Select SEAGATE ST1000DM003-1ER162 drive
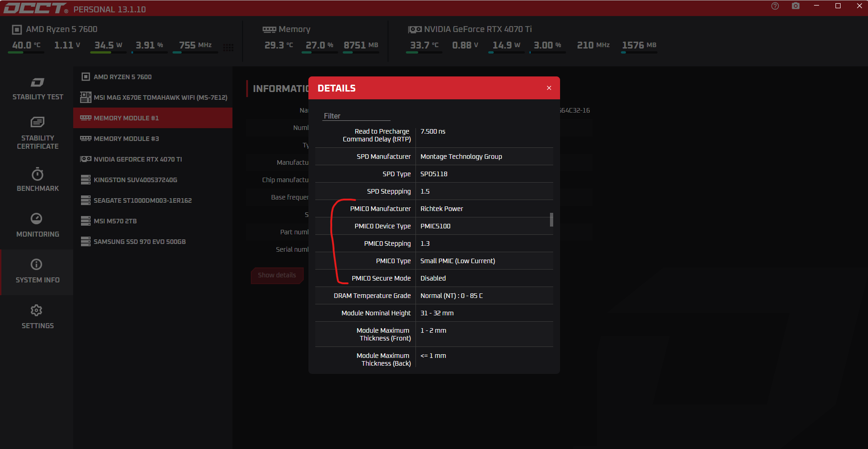Screen dimensions: 868x449 click(153, 200)
